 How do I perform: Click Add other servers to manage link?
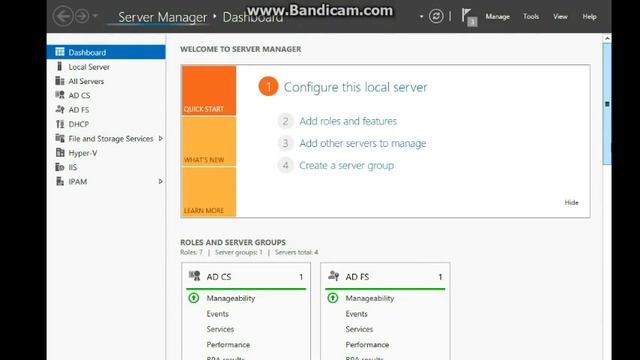tap(362, 143)
